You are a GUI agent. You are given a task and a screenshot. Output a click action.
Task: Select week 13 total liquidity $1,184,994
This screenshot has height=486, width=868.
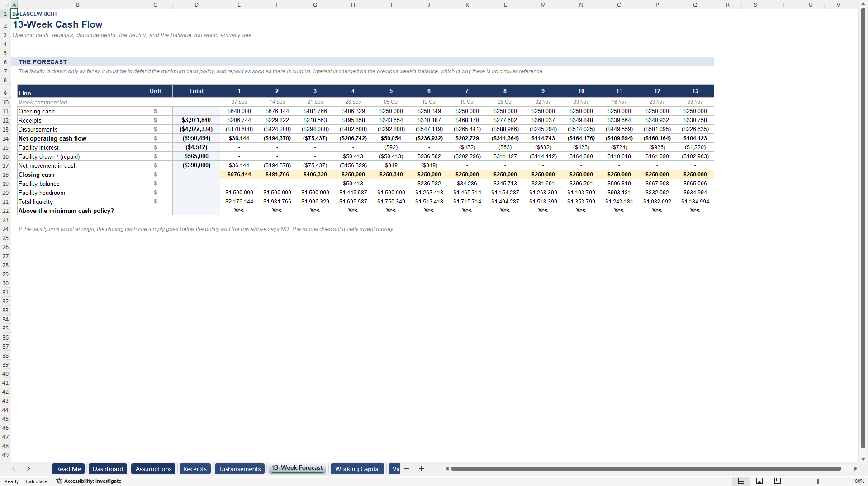click(695, 202)
